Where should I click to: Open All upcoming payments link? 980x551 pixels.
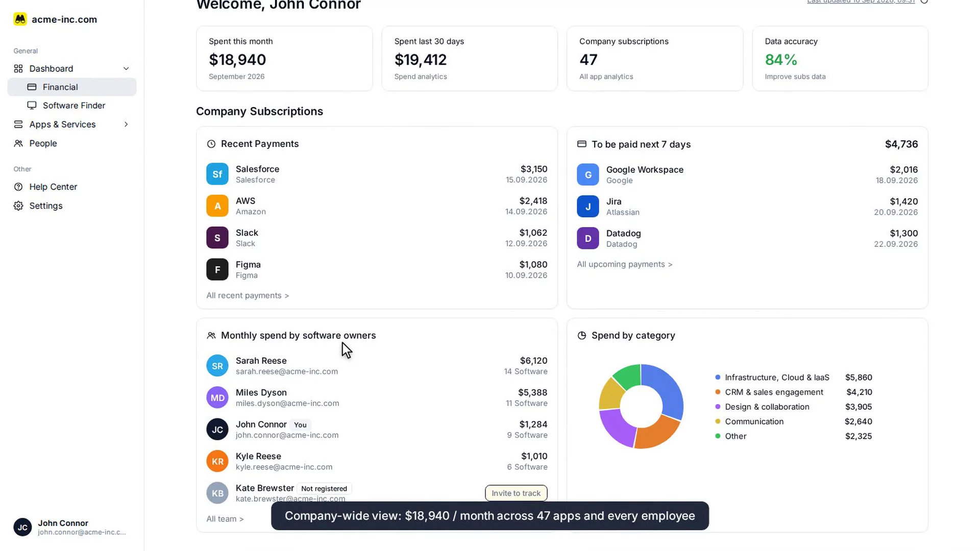[x=625, y=264]
